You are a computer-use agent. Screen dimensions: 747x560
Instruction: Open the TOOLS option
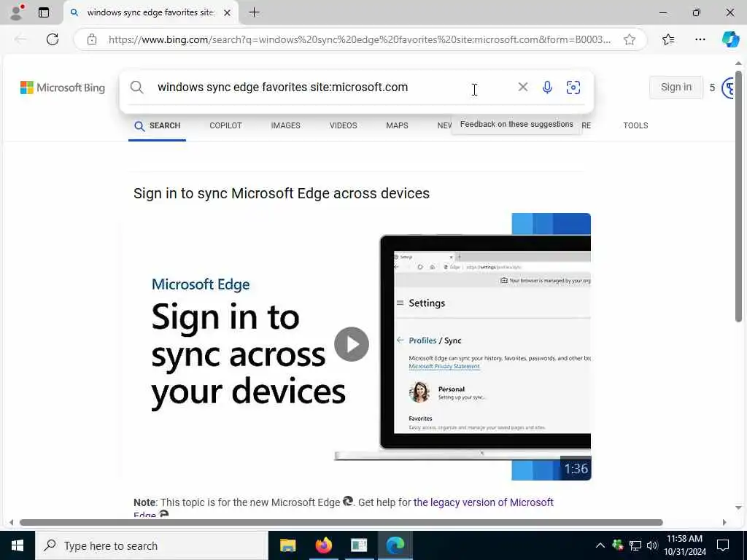(635, 125)
